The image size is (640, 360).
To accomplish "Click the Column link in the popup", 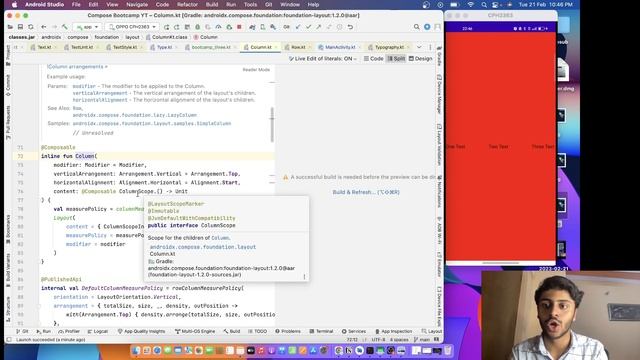I will pos(220,238).
